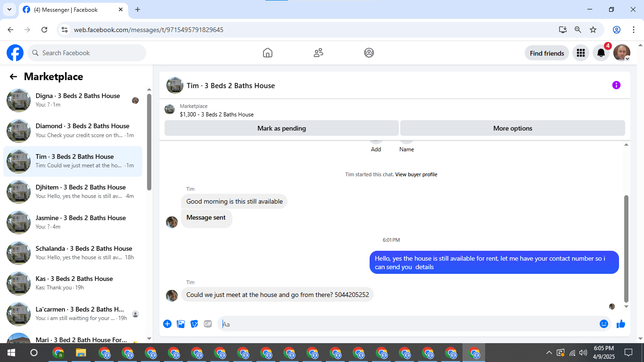Send a thumbs-up like
Screen dimensions: 644x362
(621, 324)
